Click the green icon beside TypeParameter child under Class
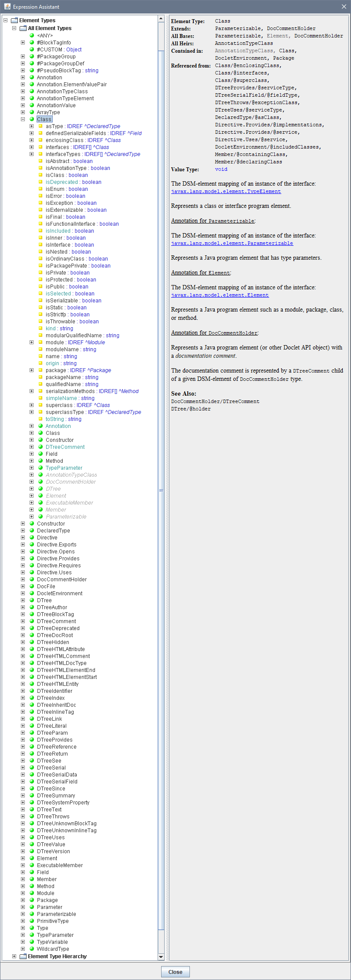The height and width of the screenshot is (980, 351). (40, 468)
